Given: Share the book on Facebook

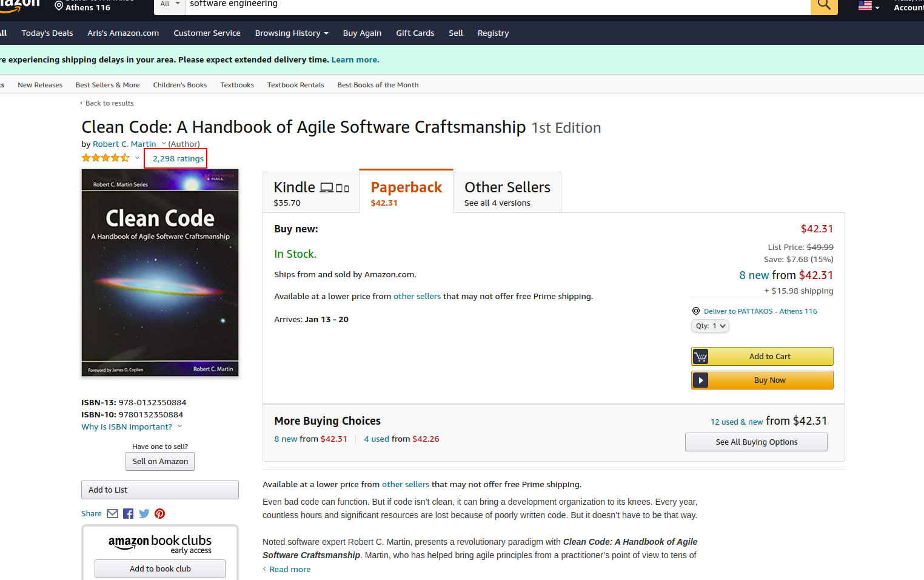Looking at the screenshot, I should point(129,514).
